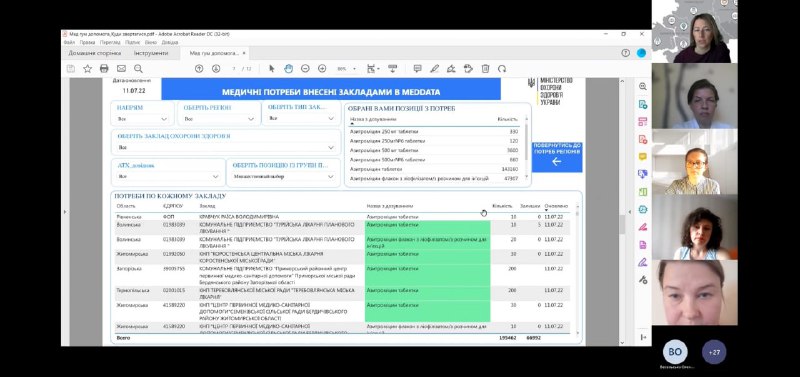Click the scrolling mode toolbar icon
This screenshot has width=800, height=377.
click(392, 68)
